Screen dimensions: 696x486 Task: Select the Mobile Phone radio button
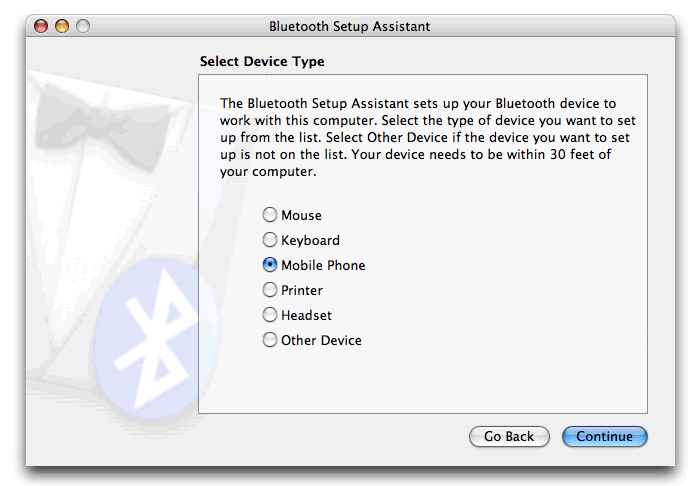[270, 265]
